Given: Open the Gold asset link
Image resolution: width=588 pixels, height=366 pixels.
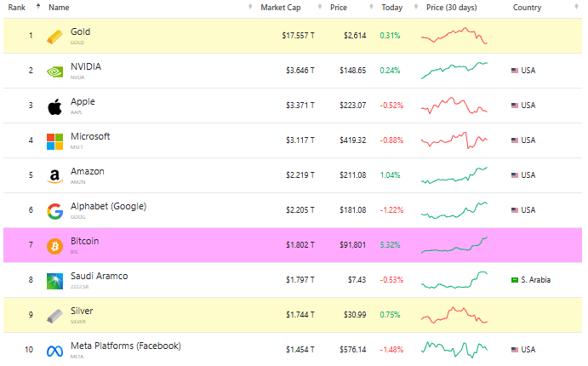Looking at the screenshot, I should tap(80, 31).
